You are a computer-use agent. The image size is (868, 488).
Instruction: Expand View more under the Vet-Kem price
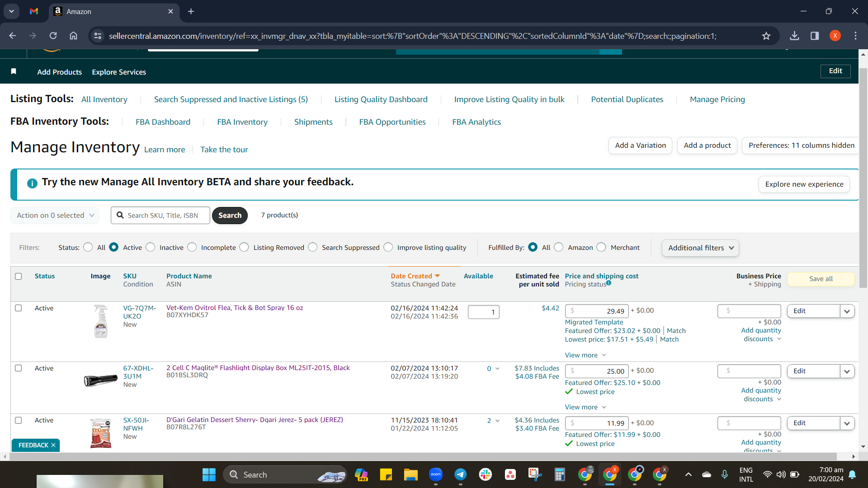(x=585, y=355)
